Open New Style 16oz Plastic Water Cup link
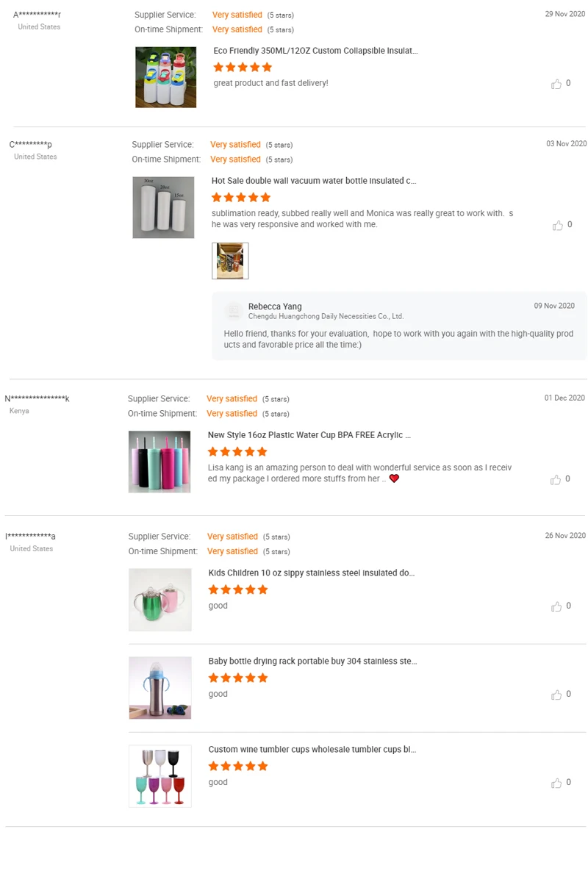The width and height of the screenshot is (588, 882). coord(309,435)
